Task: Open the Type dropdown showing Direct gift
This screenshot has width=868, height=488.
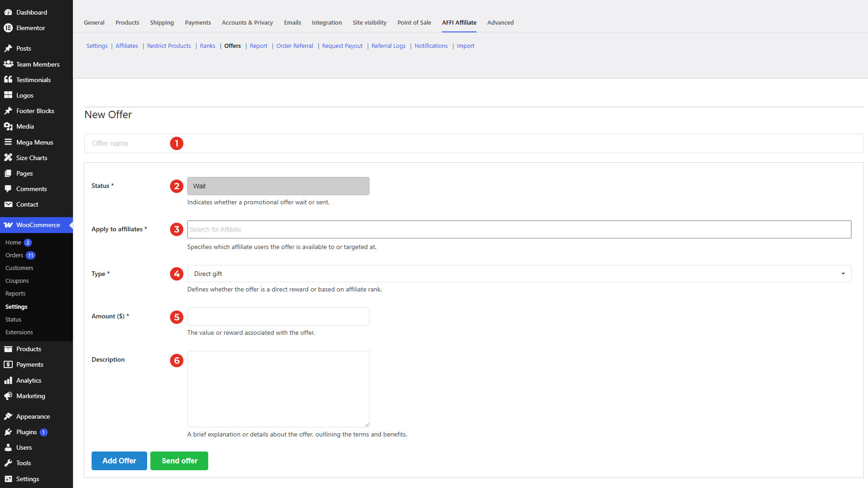Action: 519,274
